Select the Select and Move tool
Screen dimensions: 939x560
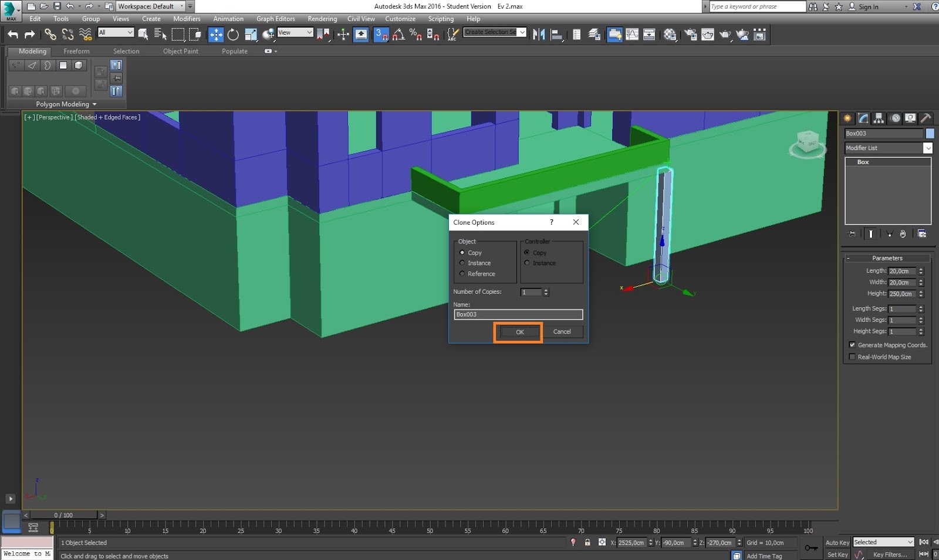(216, 35)
